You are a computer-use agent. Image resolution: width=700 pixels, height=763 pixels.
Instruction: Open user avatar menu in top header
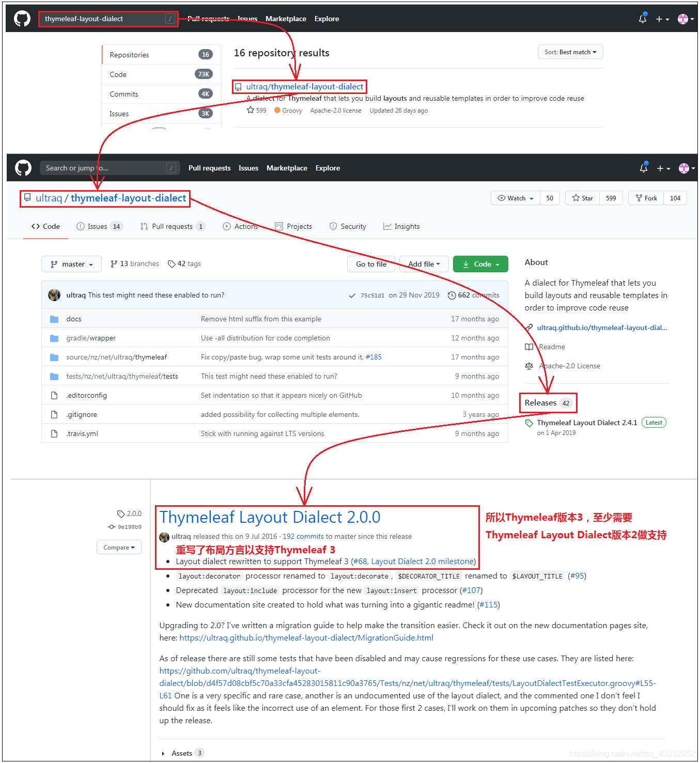pyautogui.click(x=686, y=19)
